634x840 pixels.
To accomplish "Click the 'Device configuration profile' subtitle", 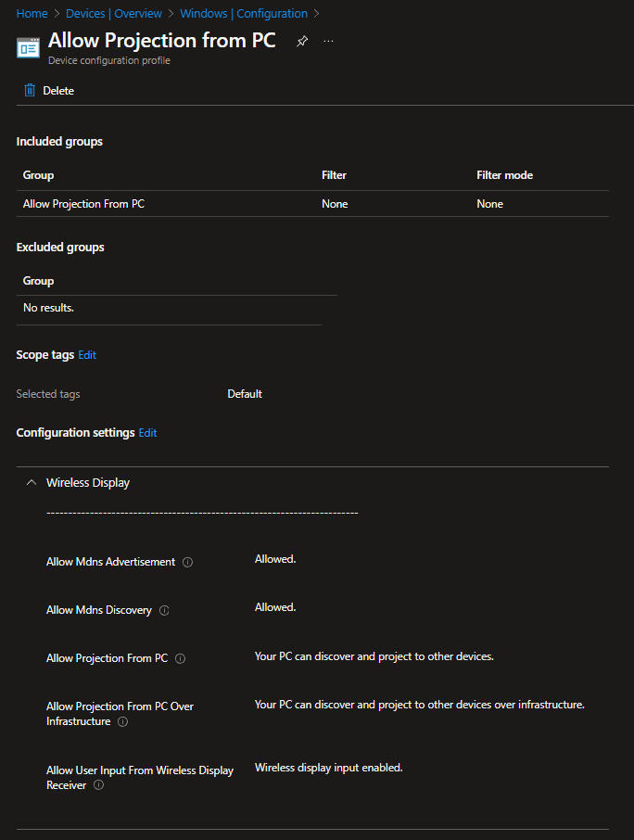I will [109, 60].
